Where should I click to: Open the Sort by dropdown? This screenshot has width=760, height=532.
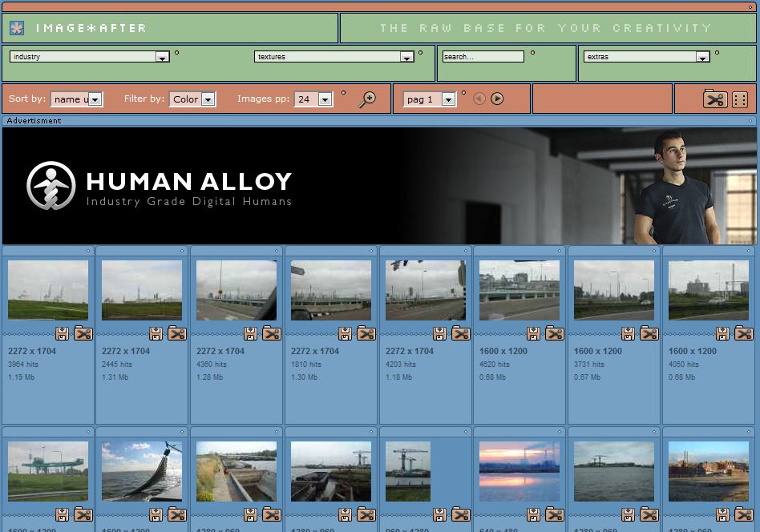pyautogui.click(x=77, y=99)
